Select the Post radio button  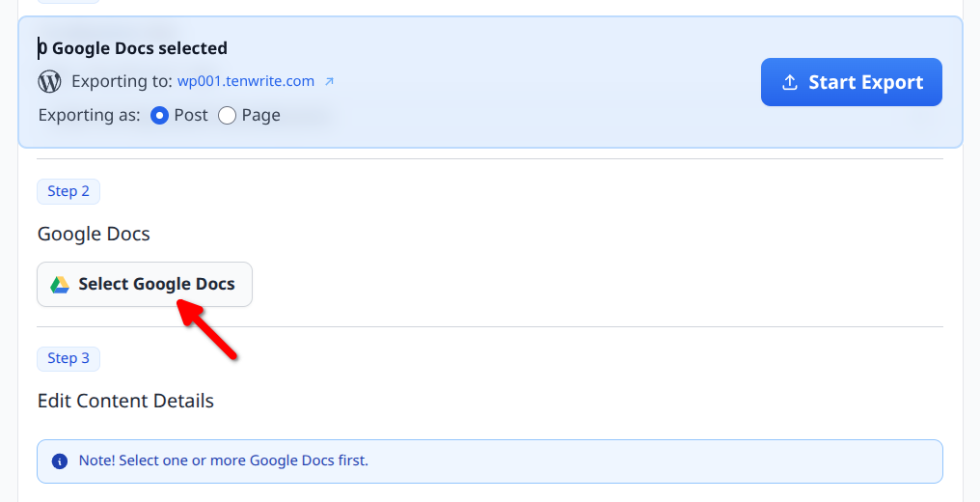click(160, 116)
